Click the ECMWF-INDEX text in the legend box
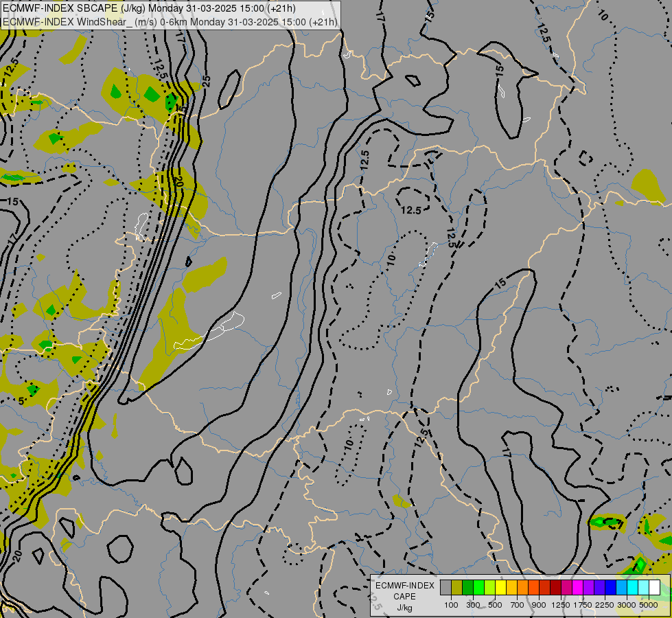The height and width of the screenshot is (618, 672). click(x=404, y=586)
